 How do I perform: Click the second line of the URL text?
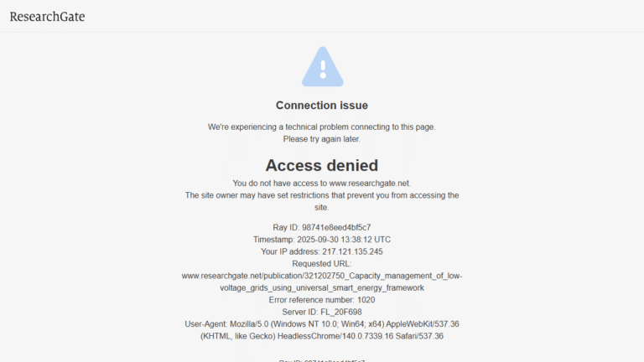[322, 287]
